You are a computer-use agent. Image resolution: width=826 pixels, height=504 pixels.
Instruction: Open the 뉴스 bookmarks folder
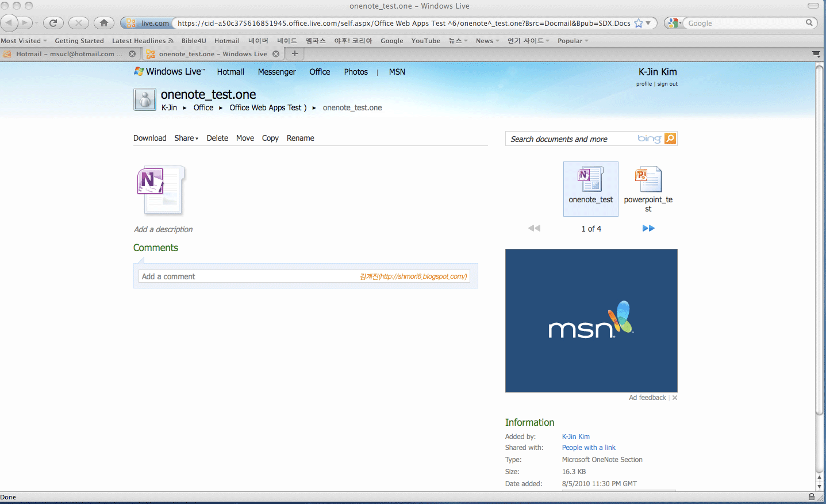[458, 41]
